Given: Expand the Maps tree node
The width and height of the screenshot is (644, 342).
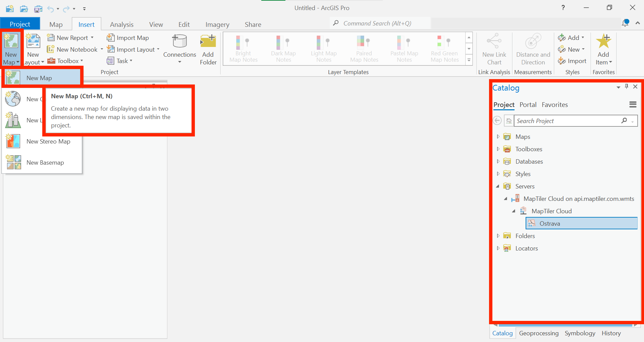Looking at the screenshot, I should tap(498, 137).
